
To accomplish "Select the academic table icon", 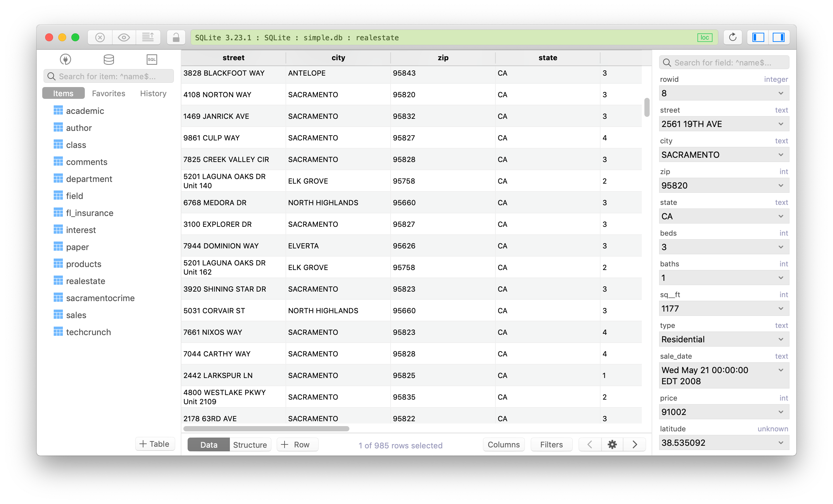I will (x=58, y=111).
